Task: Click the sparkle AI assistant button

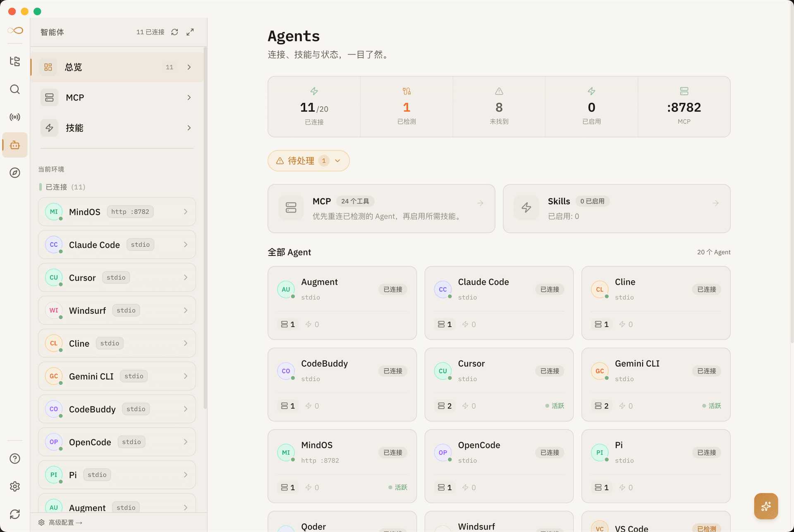Action: point(766,506)
